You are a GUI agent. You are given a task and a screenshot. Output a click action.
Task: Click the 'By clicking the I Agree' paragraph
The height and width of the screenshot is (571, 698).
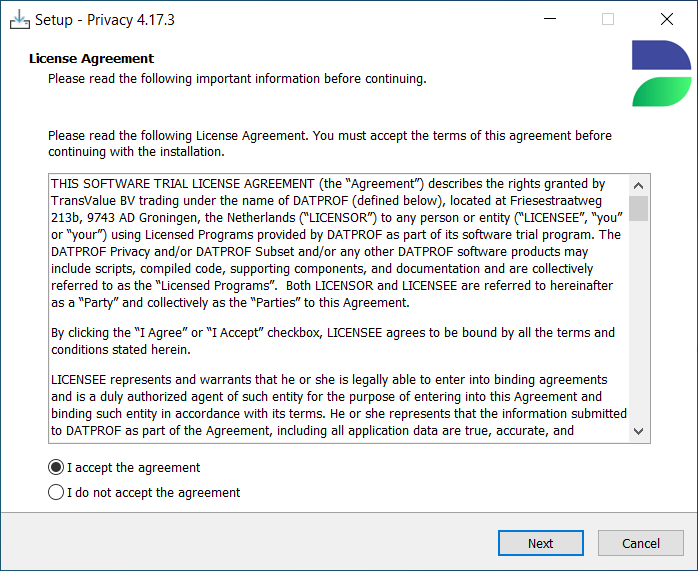[x=333, y=341]
